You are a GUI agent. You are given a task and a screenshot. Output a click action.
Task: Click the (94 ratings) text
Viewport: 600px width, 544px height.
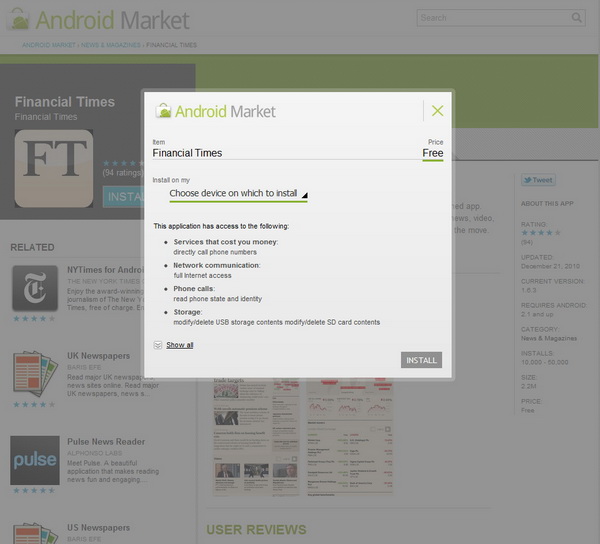click(122, 173)
